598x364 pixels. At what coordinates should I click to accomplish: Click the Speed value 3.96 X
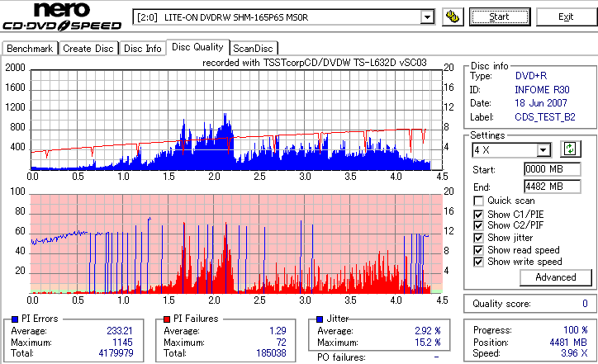pos(574,353)
